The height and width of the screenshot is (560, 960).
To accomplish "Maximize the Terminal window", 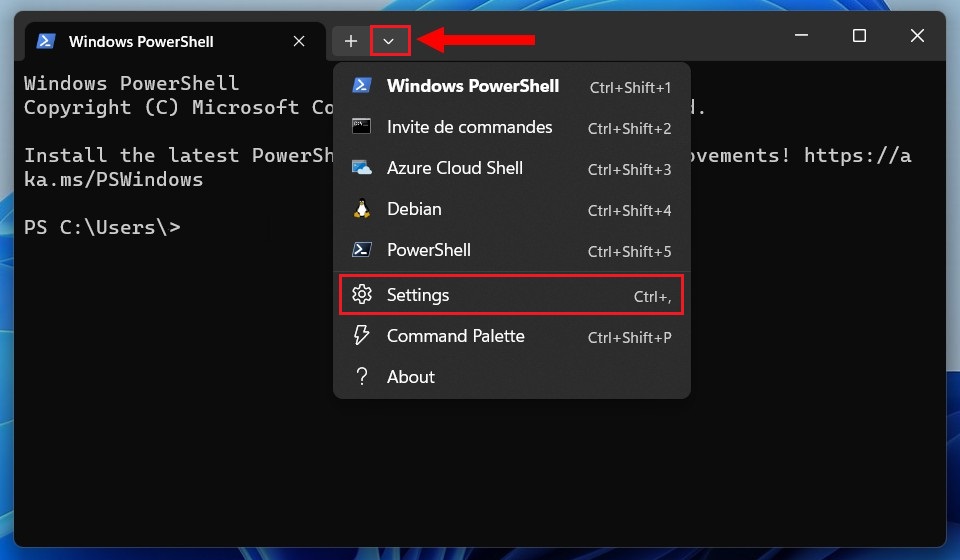I will pyautogui.click(x=859, y=35).
